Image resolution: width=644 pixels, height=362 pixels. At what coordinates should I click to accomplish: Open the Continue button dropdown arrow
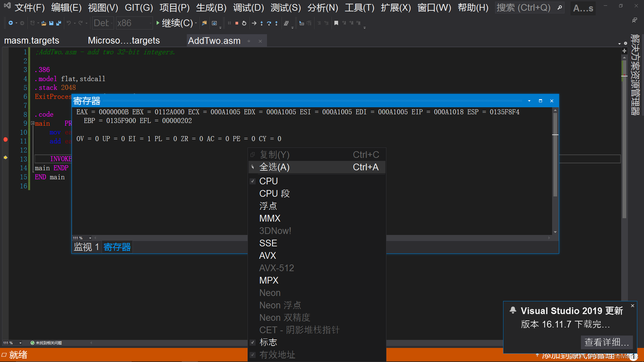click(196, 23)
